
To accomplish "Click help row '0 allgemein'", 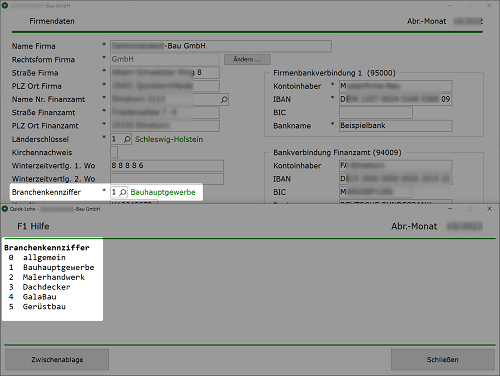I will (x=37, y=257).
